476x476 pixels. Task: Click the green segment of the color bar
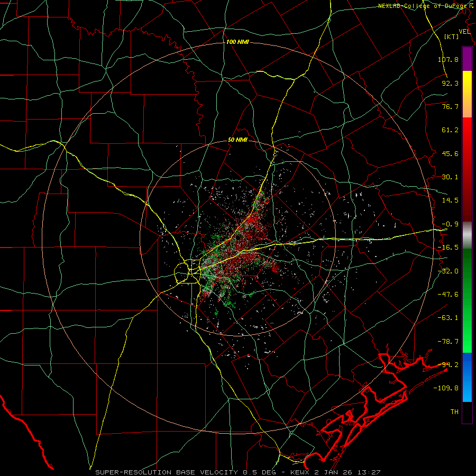tap(467, 300)
